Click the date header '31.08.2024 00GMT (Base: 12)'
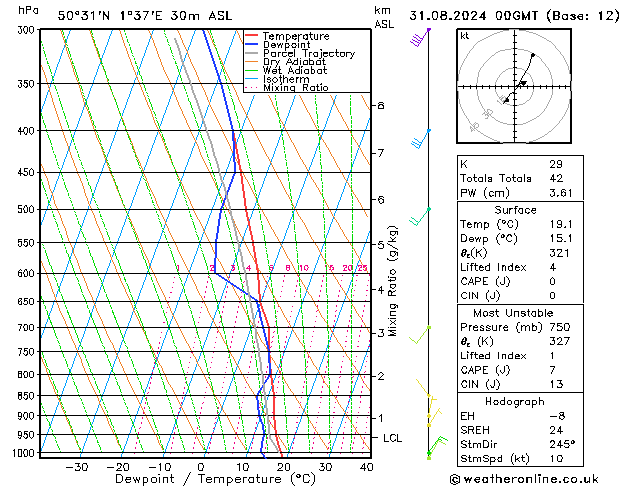Image resolution: width=629 pixels, height=486 pixels. 514,16
